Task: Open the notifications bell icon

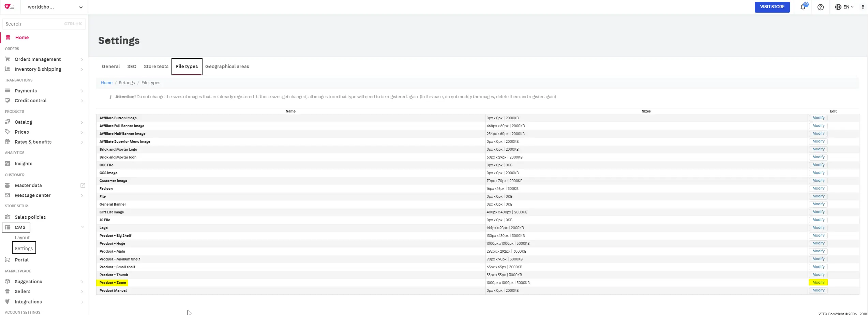Action: tap(803, 7)
